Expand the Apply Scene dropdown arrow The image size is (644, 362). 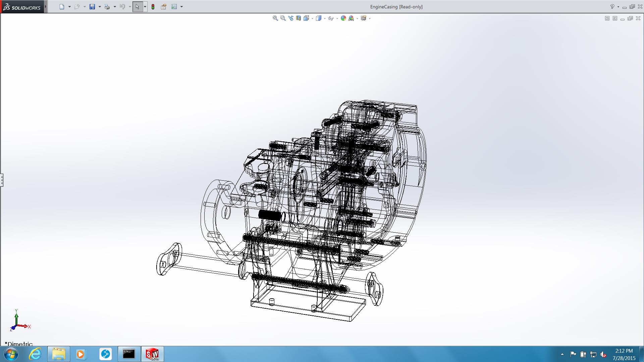357,19
